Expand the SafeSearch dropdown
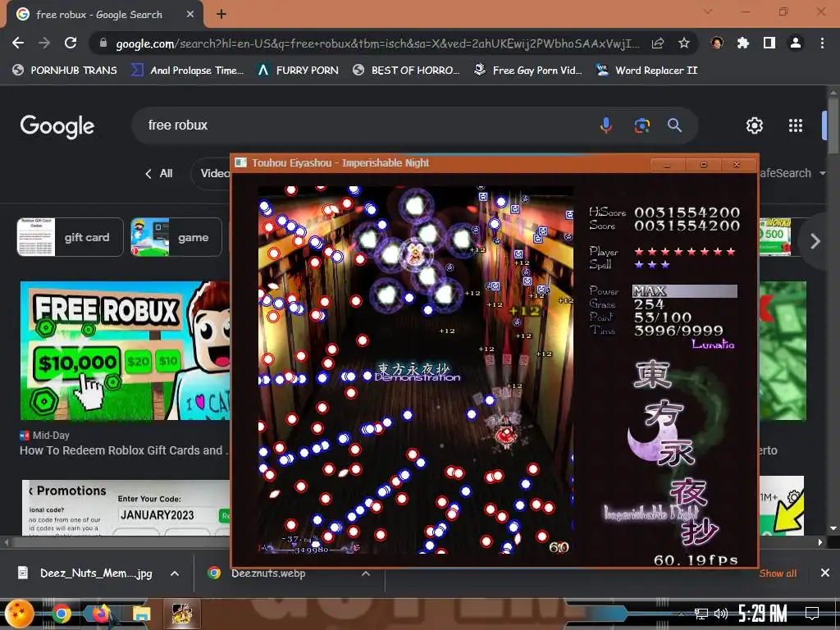Screen dimensions: 840x630 pyautogui.click(x=792, y=173)
